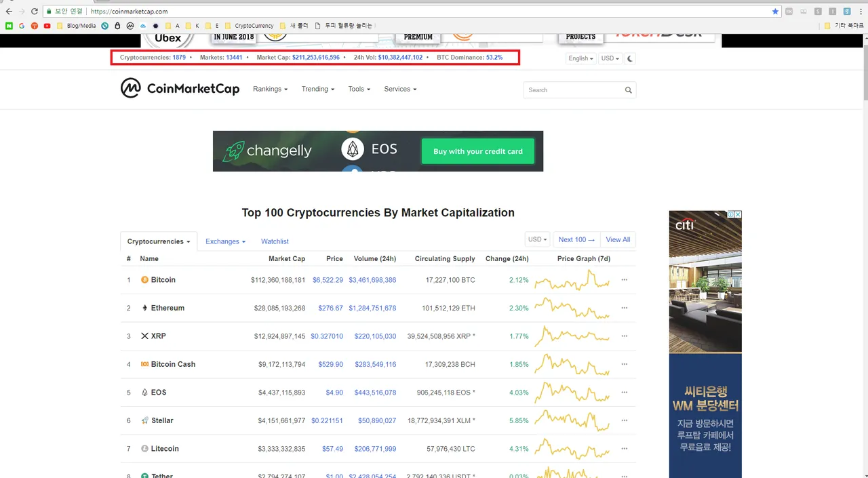Sort the table by Market Cap column
Screen dimensions: 868x478
pos(287,258)
